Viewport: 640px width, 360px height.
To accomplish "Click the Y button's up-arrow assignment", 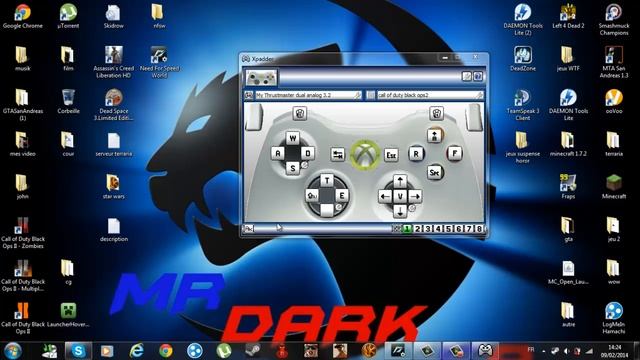I will click(x=435, y=135).
